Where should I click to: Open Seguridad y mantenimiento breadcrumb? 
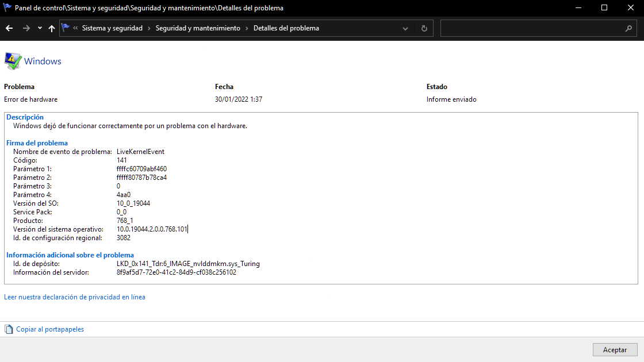(198, 28)
